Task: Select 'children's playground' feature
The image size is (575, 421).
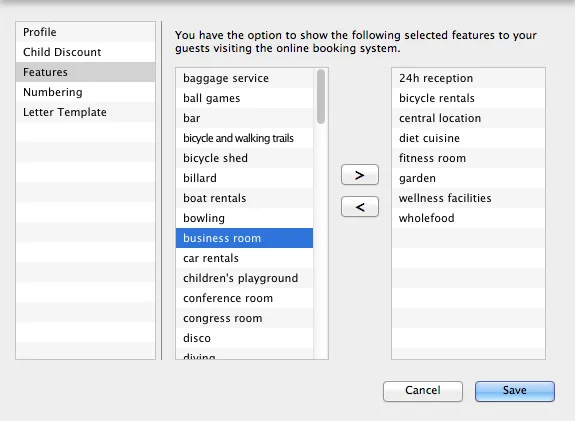Action: (244, 278)
